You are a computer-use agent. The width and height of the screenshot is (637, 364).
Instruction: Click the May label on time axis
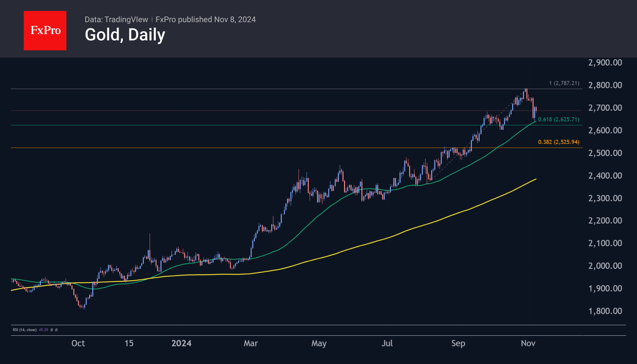pyautogui.click(x=319, y=343)
